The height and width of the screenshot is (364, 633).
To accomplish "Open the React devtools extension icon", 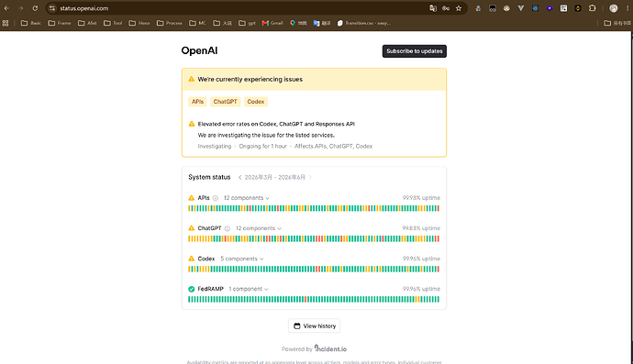I will pos(536,8).
